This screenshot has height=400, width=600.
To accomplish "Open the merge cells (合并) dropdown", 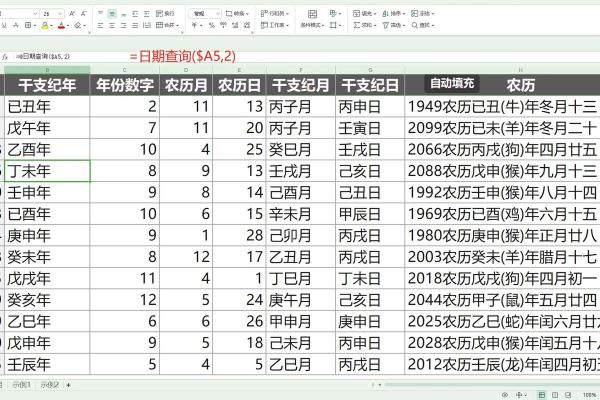I will (x=167, y=25).
